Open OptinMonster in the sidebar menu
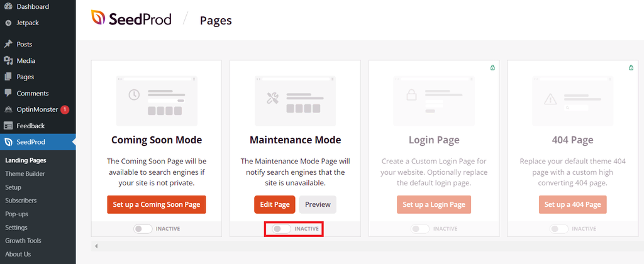644x264 pixels. coord(38,109)
